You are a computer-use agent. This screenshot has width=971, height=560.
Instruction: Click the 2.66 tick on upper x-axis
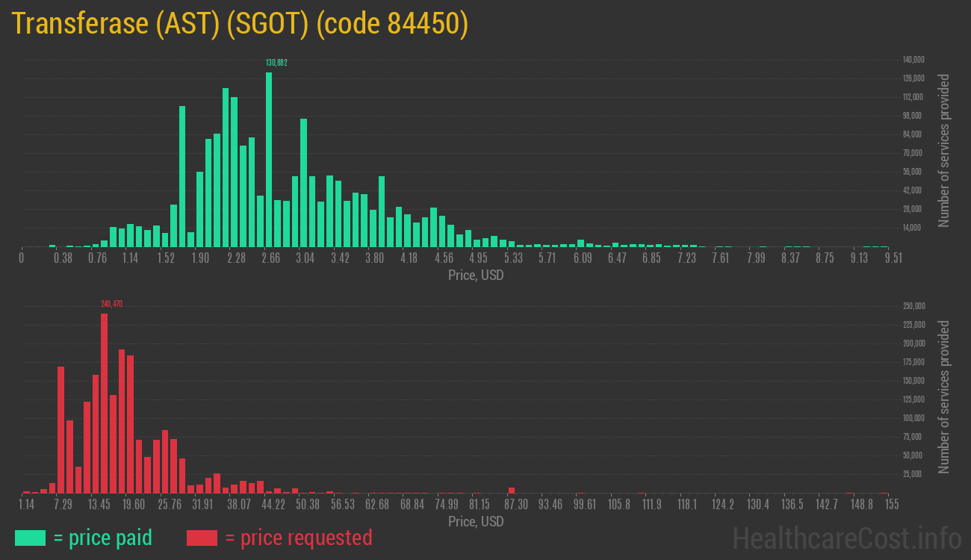click(x=270, y=258)
